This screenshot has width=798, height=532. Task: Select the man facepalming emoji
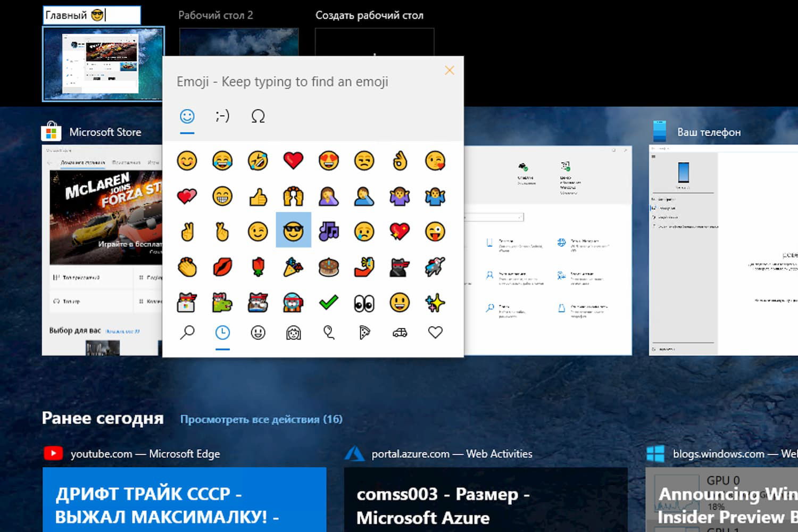pyautogui.click(x=364, y=196)
